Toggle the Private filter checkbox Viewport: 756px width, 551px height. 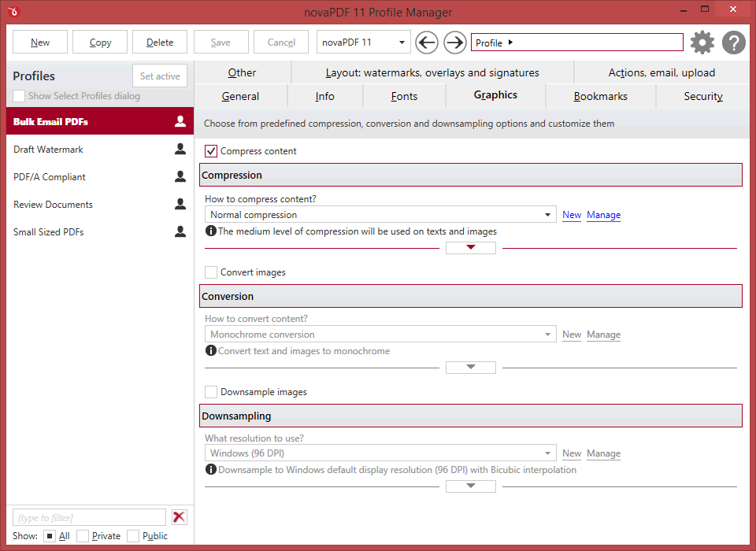83,536
